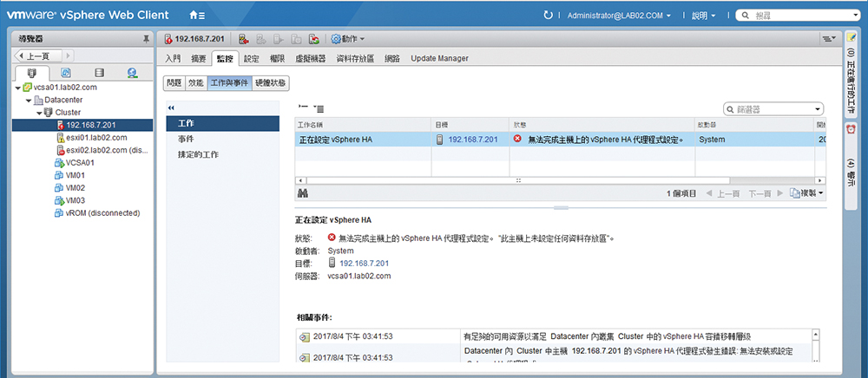Click the refresh icon in the header

[x=548, y=16]
